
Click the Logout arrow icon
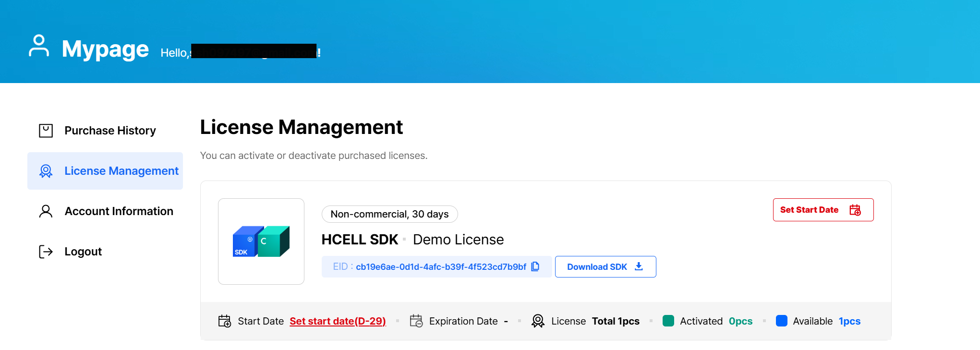click(x=46, y=252)
